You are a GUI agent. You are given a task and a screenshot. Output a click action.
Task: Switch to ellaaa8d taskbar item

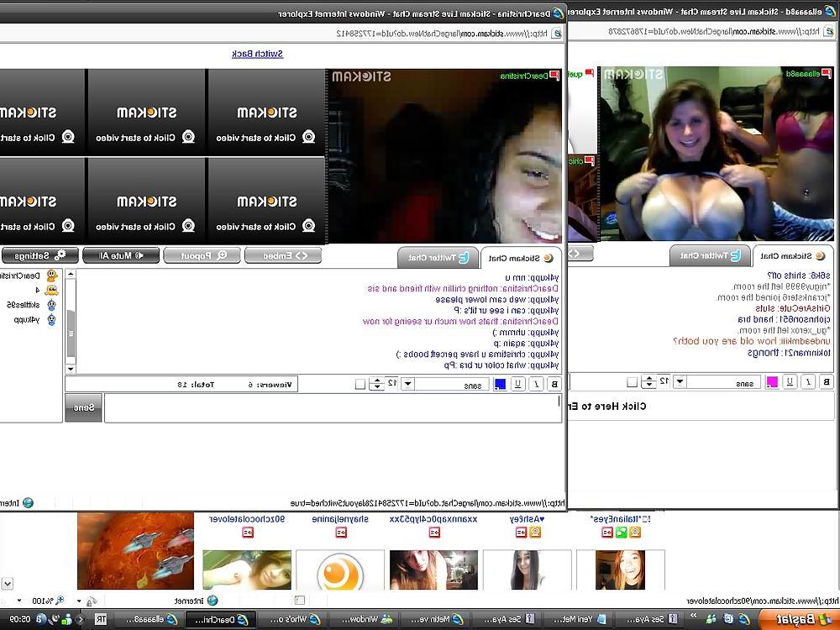151,619
